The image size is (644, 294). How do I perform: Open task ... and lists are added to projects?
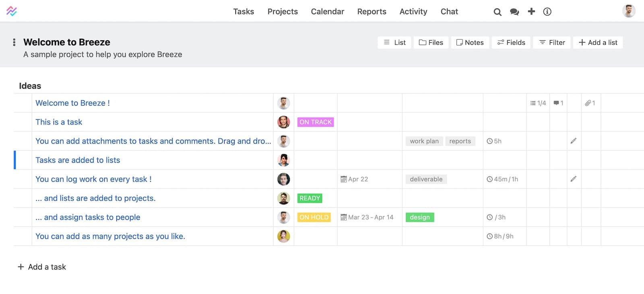coord(95,198)
